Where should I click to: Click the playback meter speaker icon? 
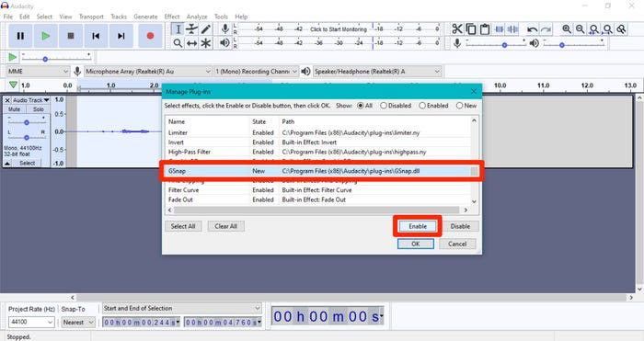tap(224, 42)
